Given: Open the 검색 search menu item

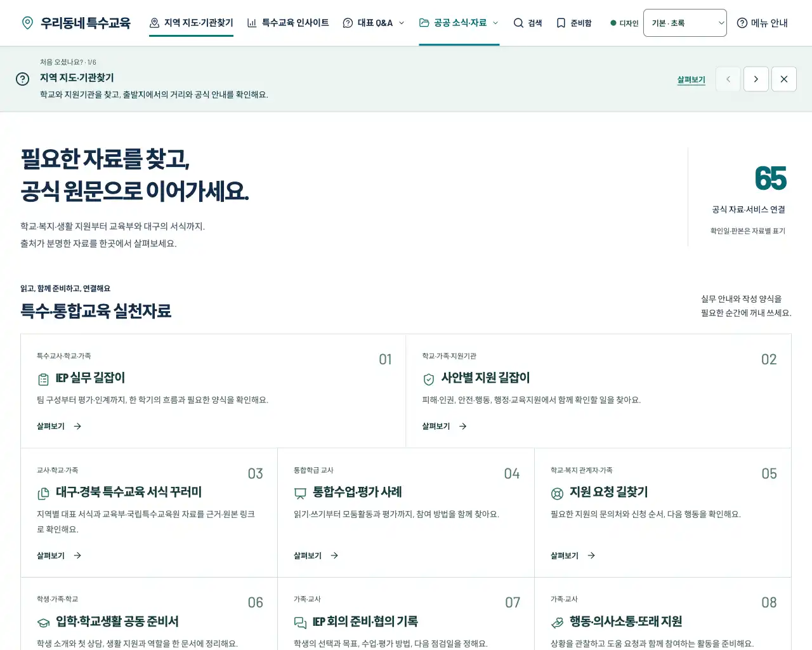Looking at the screenshot, I should 527,23.
